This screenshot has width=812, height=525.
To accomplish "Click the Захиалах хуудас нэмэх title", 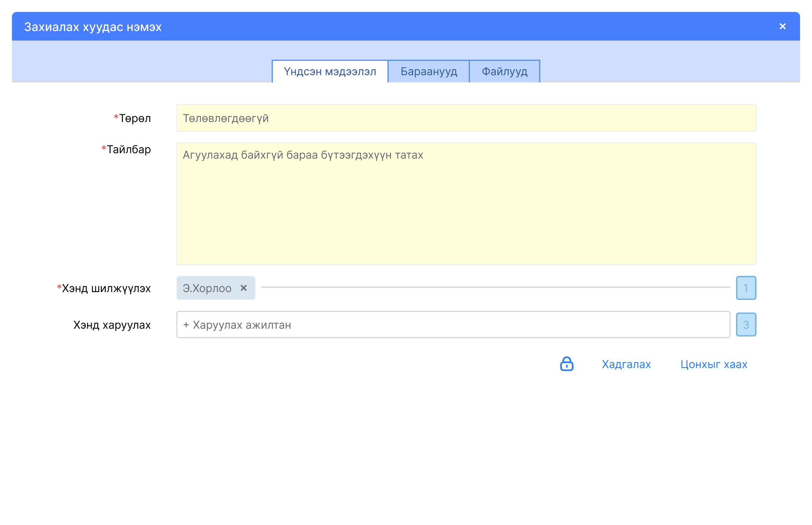I will click(x=93, y=27).
